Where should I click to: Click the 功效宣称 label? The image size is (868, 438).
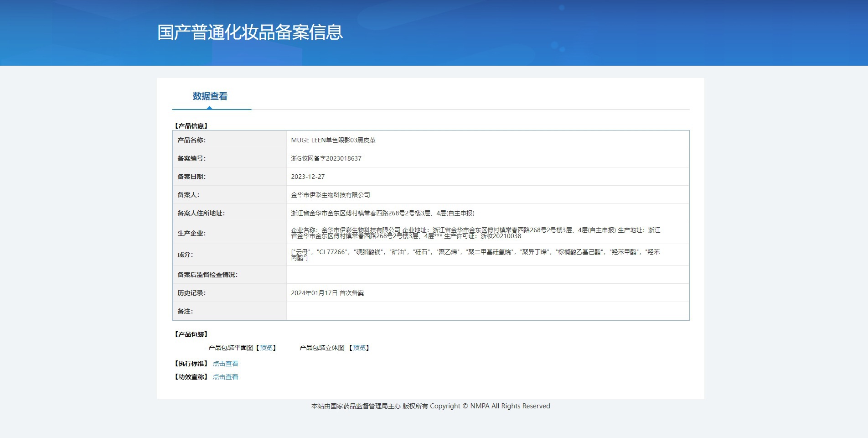191,377
